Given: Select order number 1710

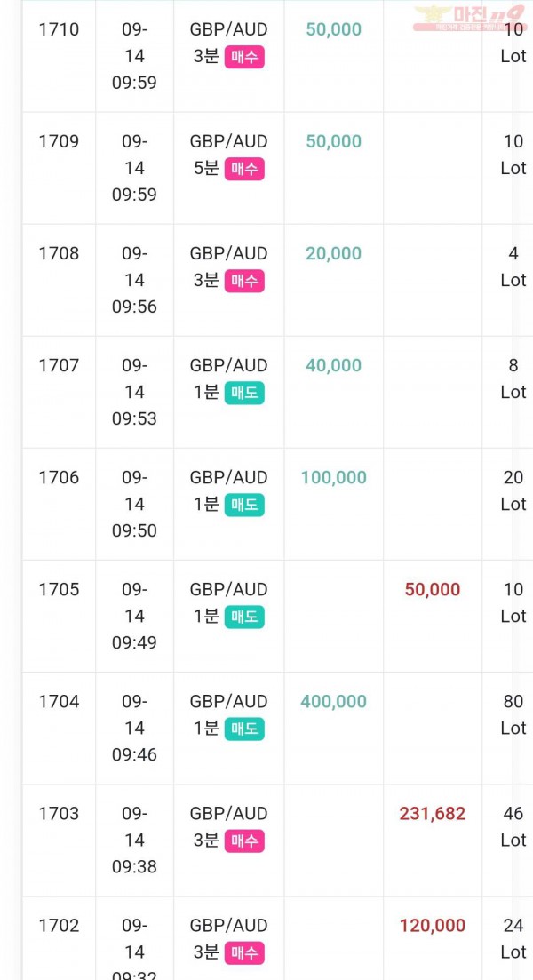Looking at the screenshot, I should coord(59,29).
